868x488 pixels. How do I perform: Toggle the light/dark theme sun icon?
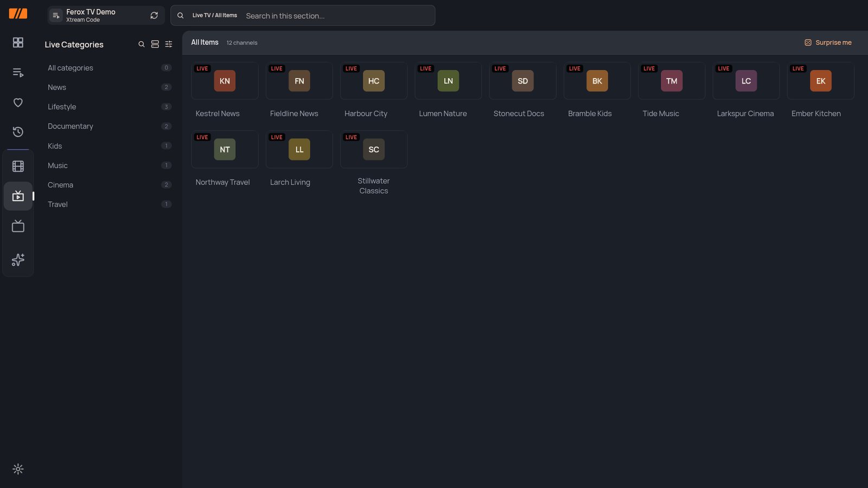pyautogui.click(x=18, y=469)
